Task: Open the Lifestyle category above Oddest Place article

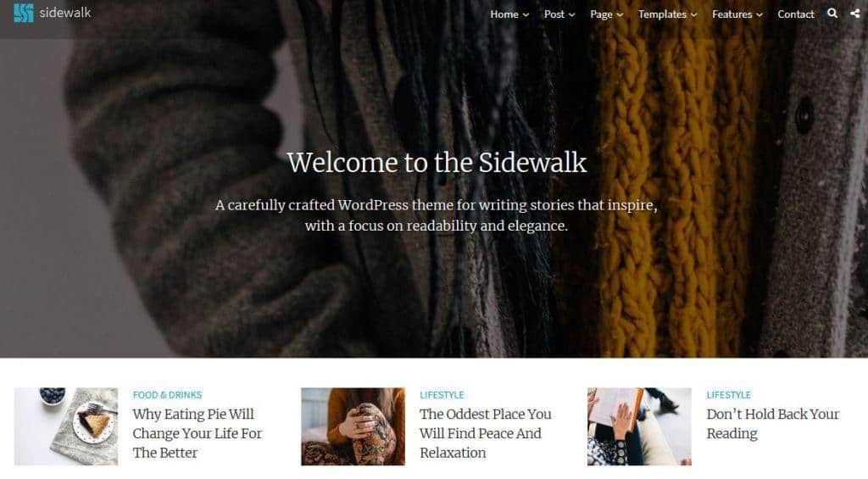Action: pyautogui.click(x=442, y=395)
